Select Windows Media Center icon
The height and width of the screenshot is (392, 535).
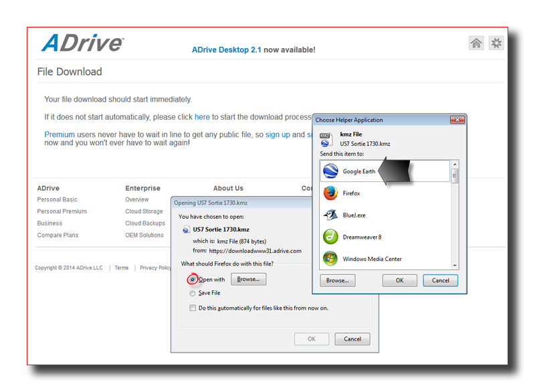[x=330, y=259]
